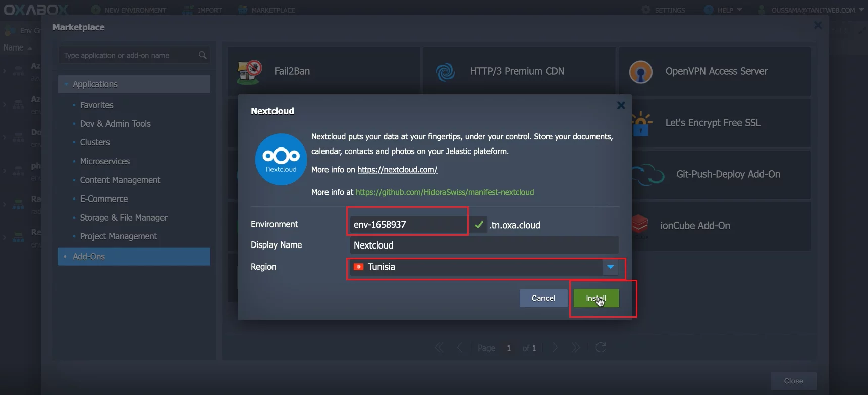Open the Fail2Ban add-on title

point(292,71)
